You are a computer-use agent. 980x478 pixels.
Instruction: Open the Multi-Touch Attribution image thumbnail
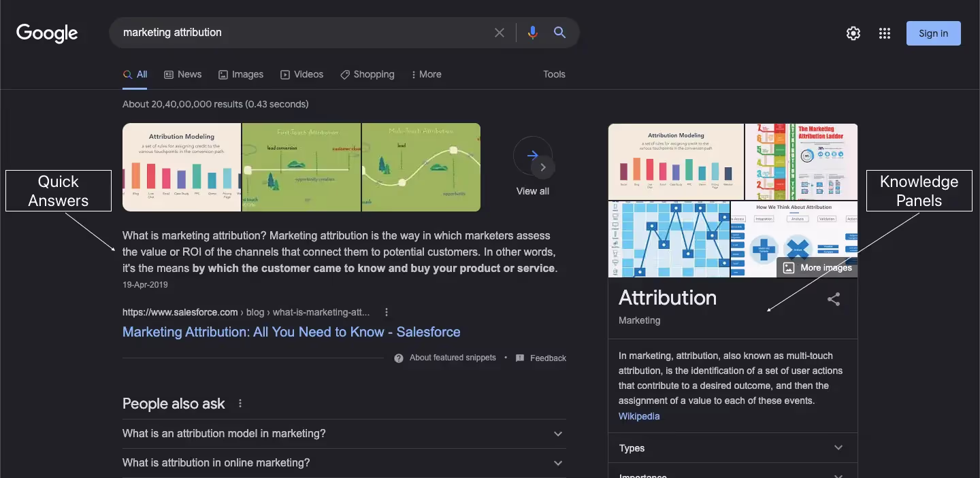click(x=421, y=167)
